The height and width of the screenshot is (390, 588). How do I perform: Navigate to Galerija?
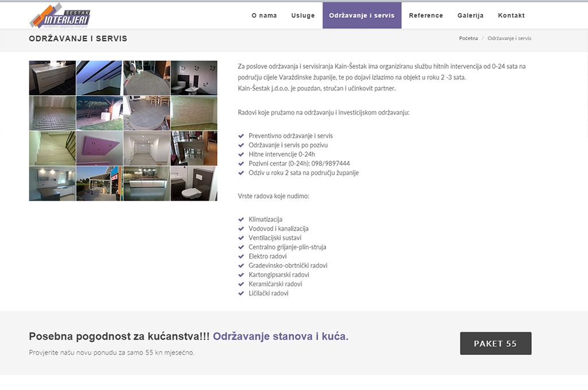click(470, 15)
